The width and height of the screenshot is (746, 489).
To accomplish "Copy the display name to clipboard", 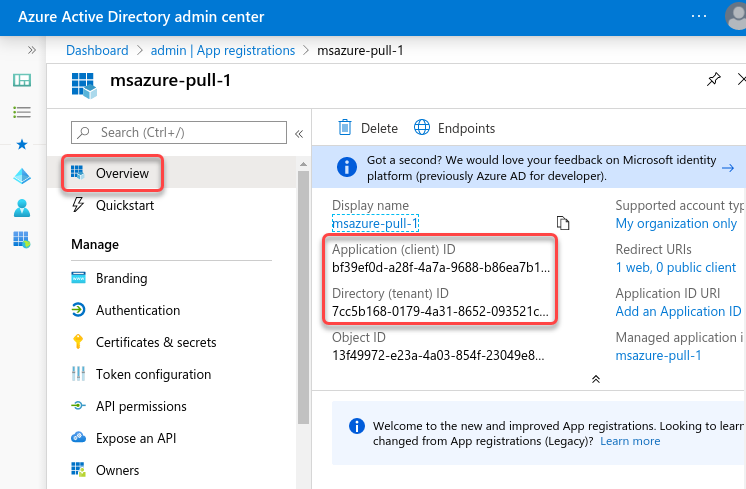I will coord(563,223).
